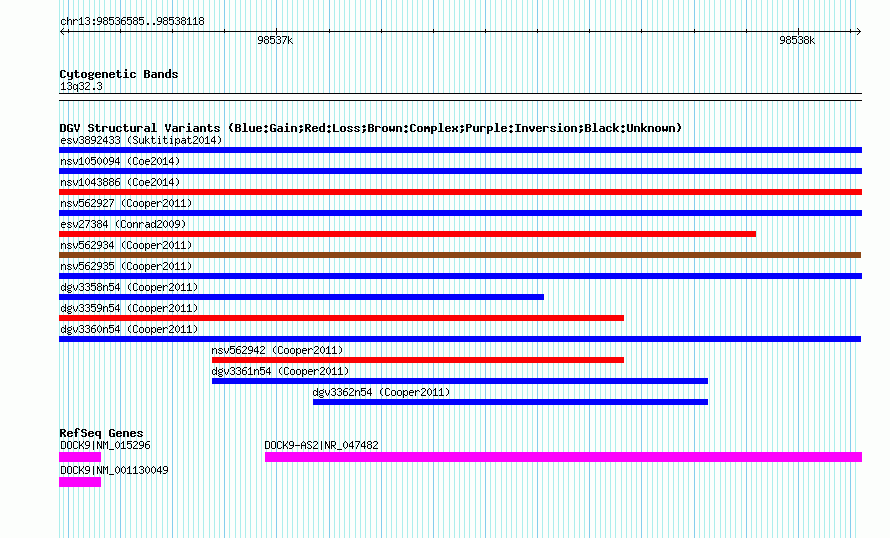Open nsv562942 (Cooper2011) variant label
The height and width of the screenshot is (538, 890).
tap(278, 350)
